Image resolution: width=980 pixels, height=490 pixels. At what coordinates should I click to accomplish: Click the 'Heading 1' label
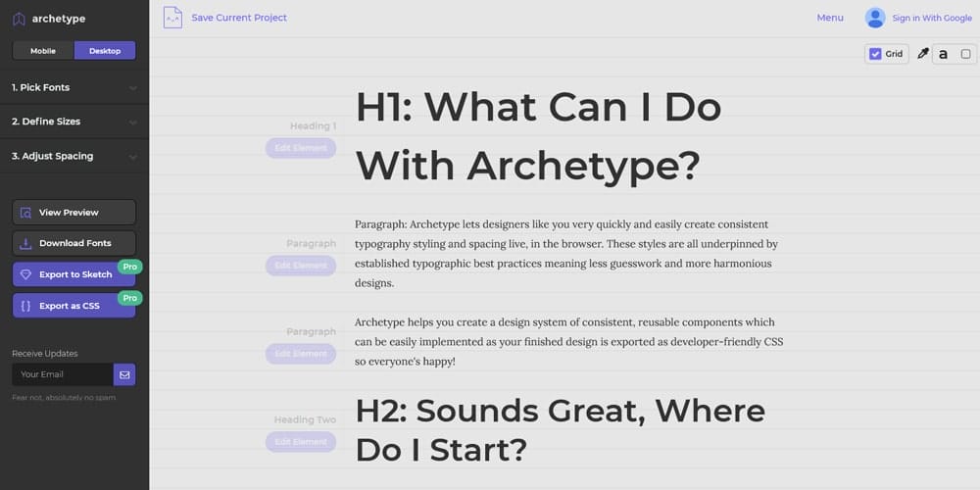coord(313,126)
